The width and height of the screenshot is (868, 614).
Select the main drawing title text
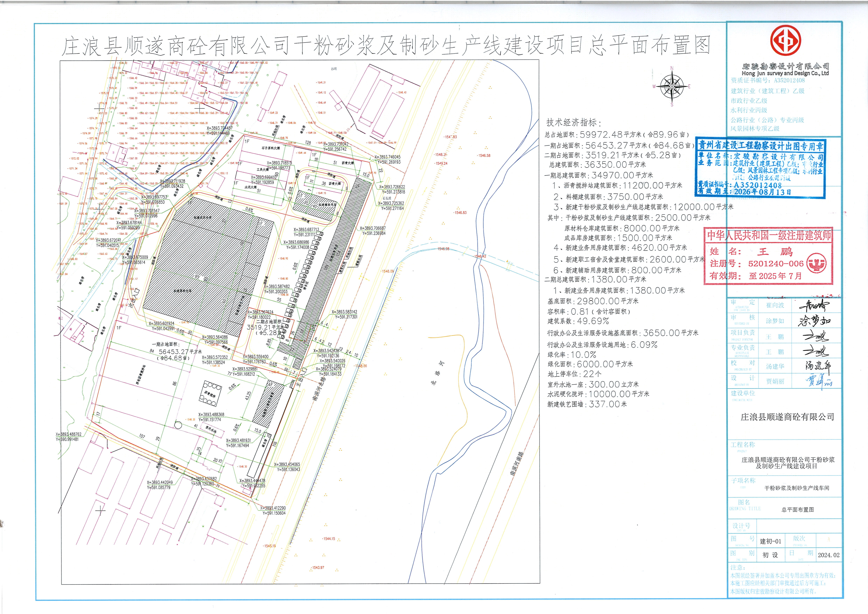[386, 45]
